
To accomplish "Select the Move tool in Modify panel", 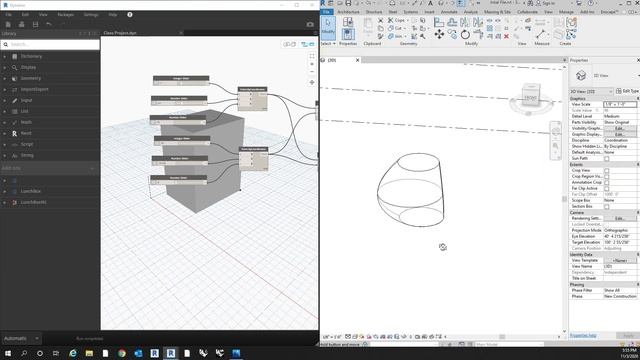I will (439, 34).
